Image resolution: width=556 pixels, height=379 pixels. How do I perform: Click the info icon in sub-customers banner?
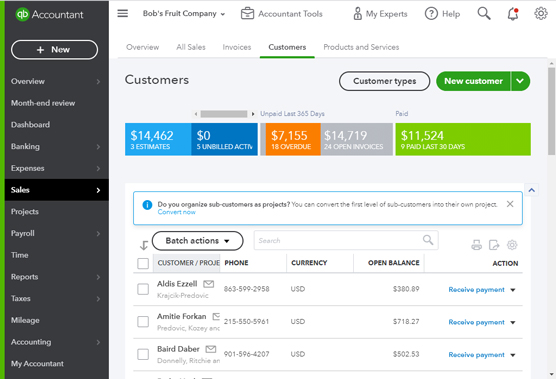147,205
